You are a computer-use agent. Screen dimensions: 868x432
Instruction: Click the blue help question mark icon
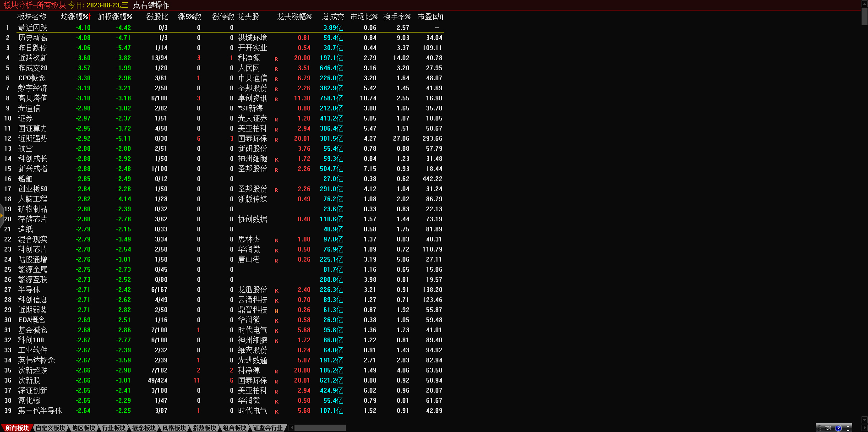[x=838, y=428]
